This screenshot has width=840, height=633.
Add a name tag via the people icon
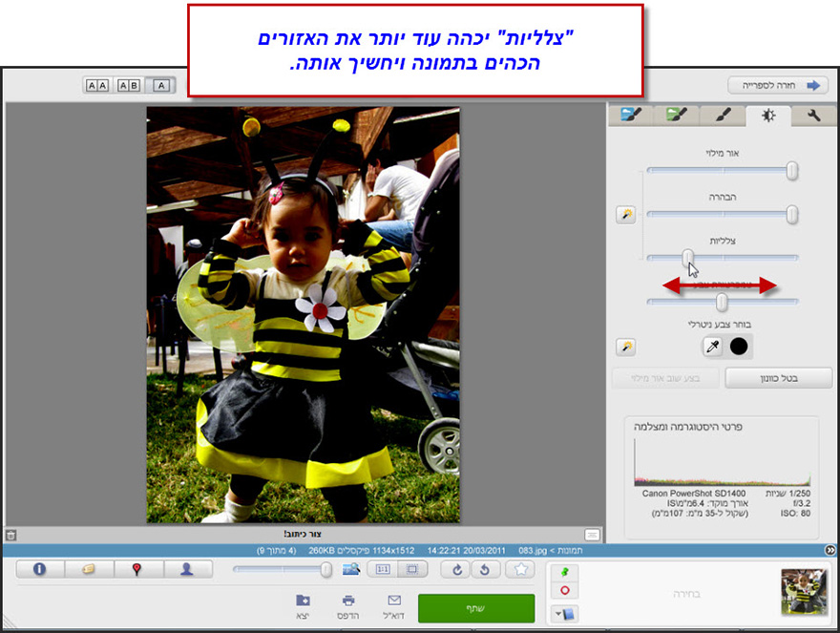pyautogui.click(x=188, y=569)
